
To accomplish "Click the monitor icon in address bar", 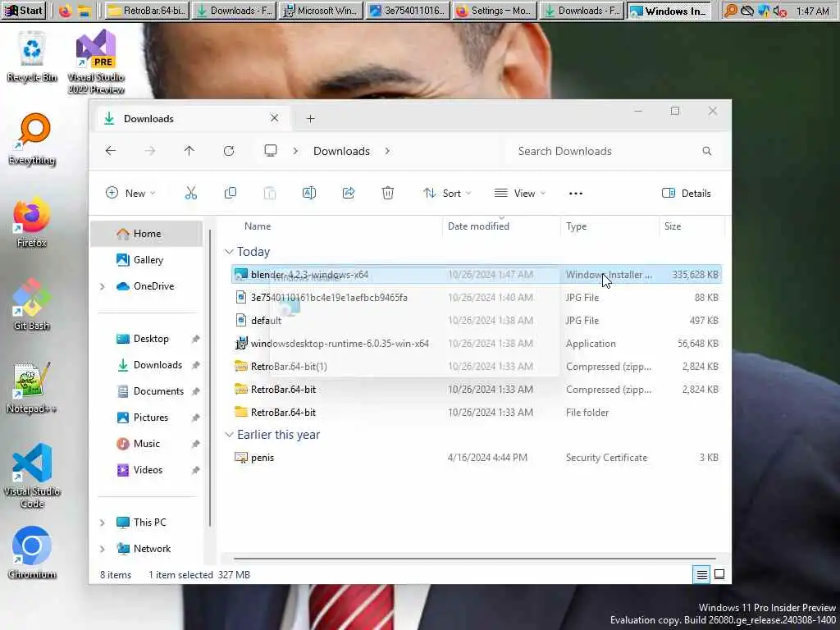I will (x=271, y=151).
